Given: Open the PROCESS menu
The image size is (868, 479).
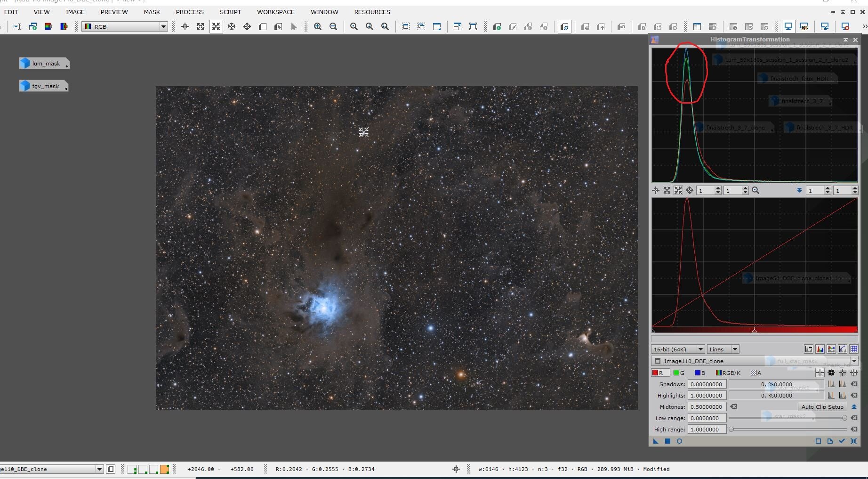Looking at the screenshot, I should click(x=190, y=12).
